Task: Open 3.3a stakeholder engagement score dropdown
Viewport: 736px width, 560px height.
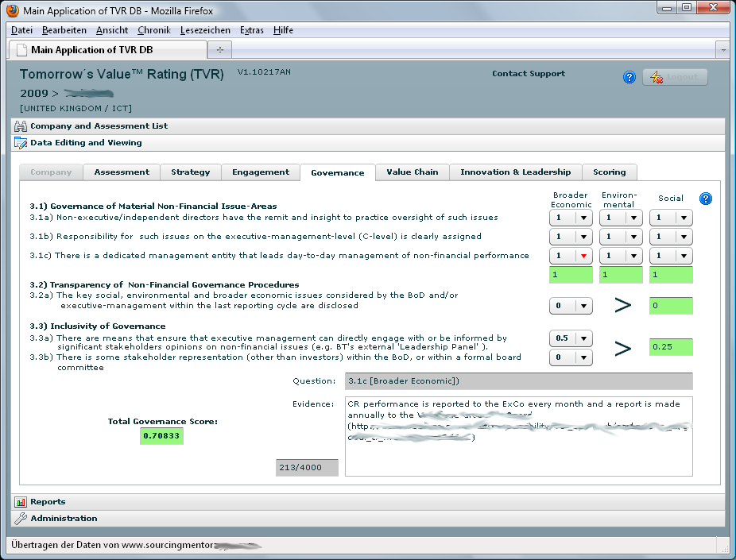Action: [583, 338]
